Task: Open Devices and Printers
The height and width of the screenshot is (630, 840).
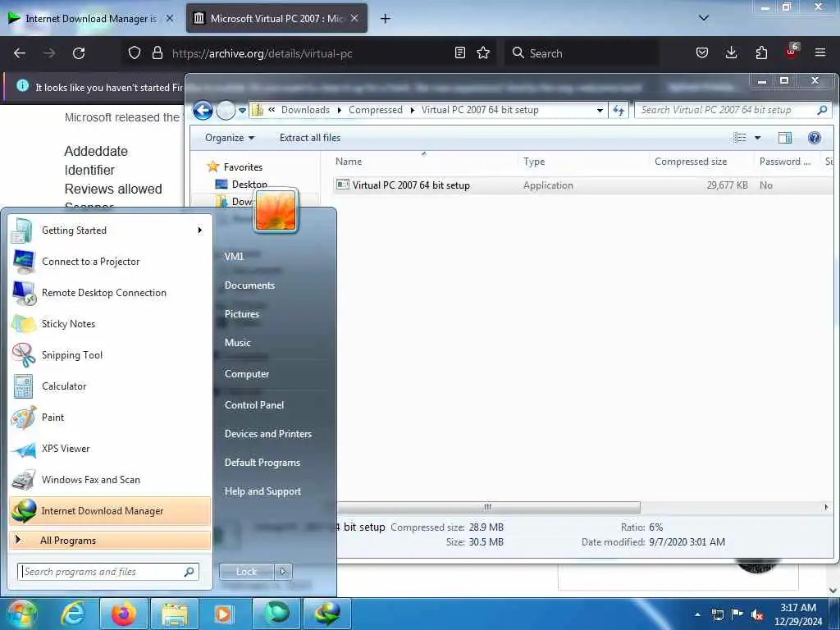Action: [x=268, y=434]
